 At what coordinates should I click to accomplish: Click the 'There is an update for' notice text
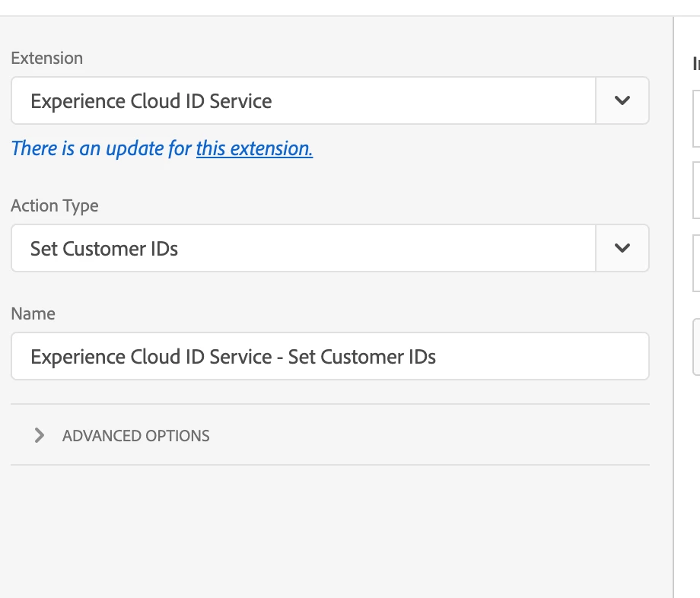[x=100, y=148]
